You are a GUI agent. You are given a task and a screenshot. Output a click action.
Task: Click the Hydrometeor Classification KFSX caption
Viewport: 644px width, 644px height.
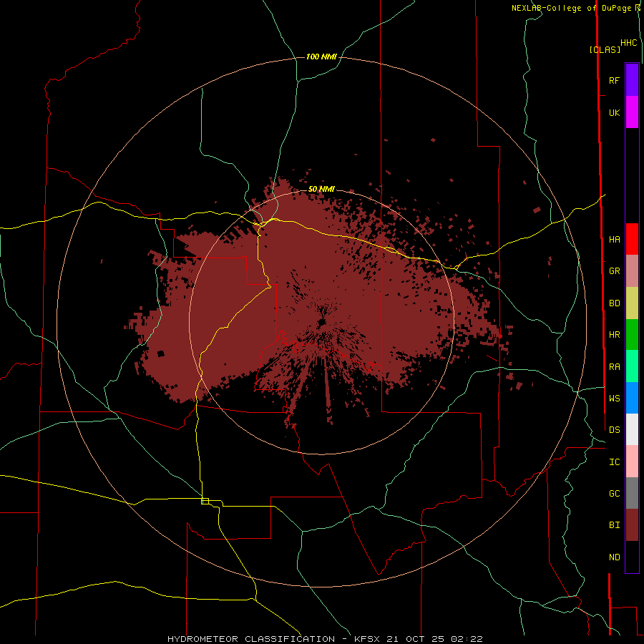(x=325, y=639)
